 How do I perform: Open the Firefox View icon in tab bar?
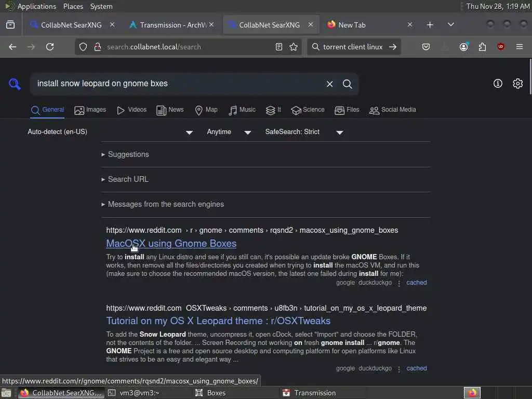pos(10,25)
